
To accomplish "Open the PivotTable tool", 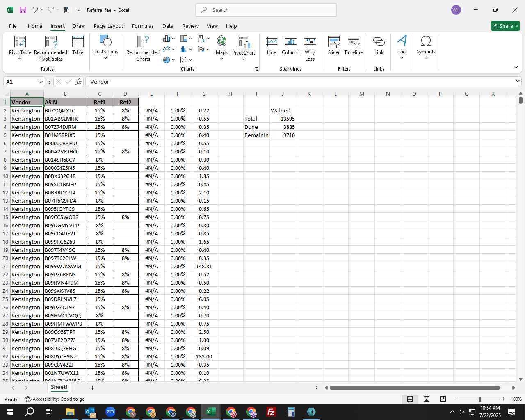I will [20, 48].
